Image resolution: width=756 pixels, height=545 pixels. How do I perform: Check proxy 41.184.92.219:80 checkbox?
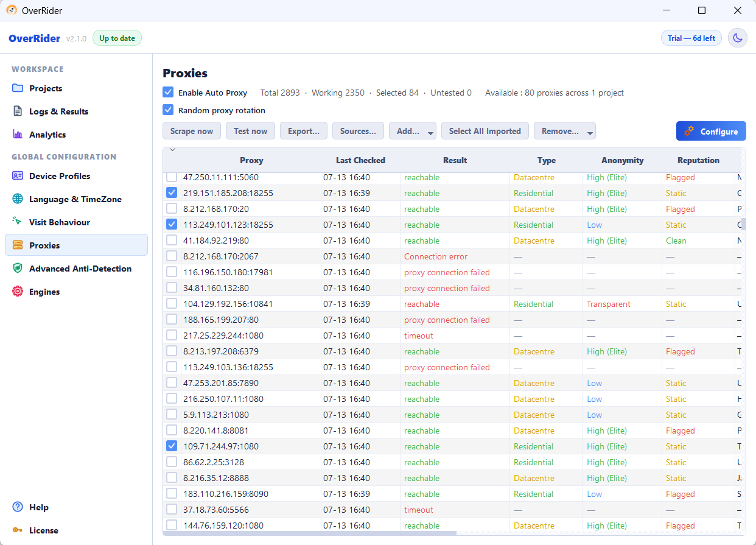tap(172, 240)
